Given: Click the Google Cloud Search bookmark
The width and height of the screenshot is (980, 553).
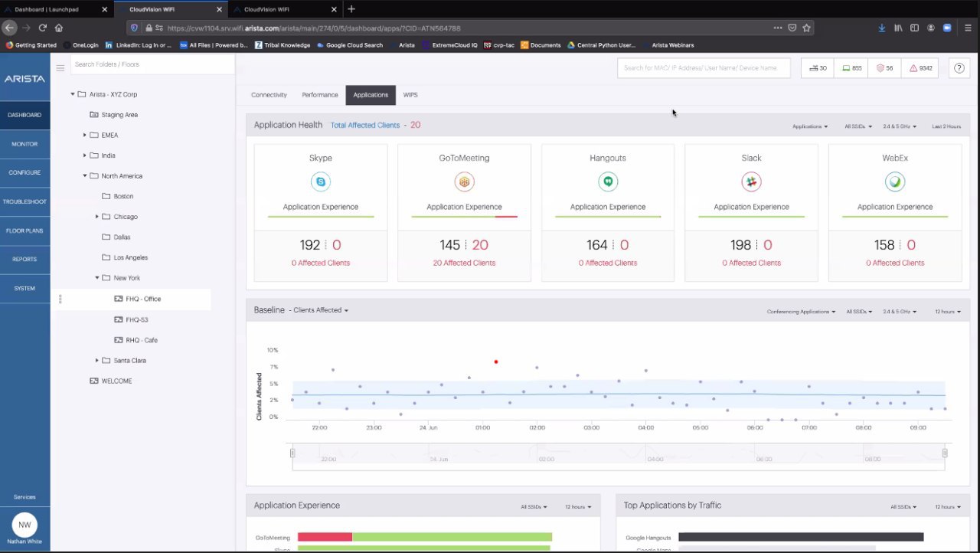Looking at the screenshot, I should (x=350, y=45).
